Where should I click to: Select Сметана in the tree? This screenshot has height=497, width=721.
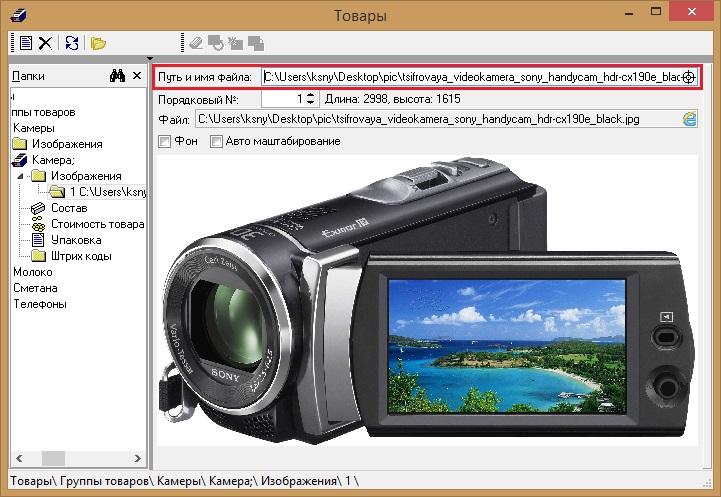click(x=35, y=288)
